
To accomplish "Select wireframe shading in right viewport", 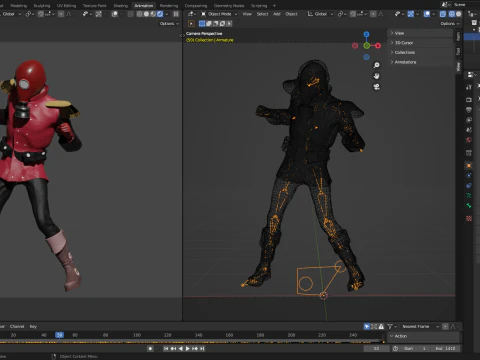I will pyautogui.click(x=452, y=14).
